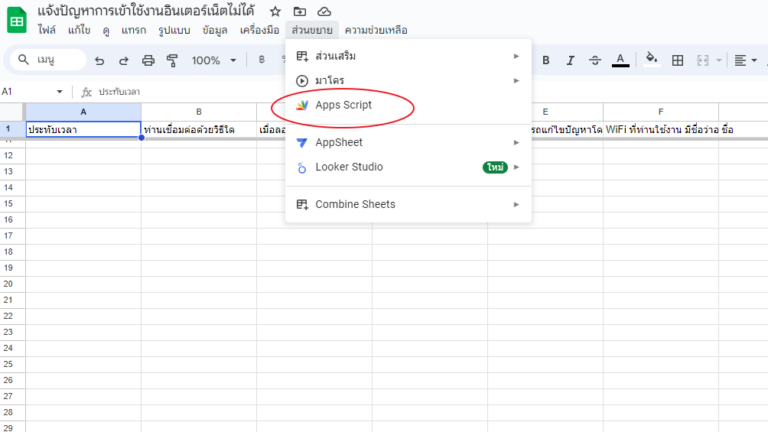The image size is (768, 432).
Task: Expand the horizontal align dropdown
Action: [x=746, y=61]
